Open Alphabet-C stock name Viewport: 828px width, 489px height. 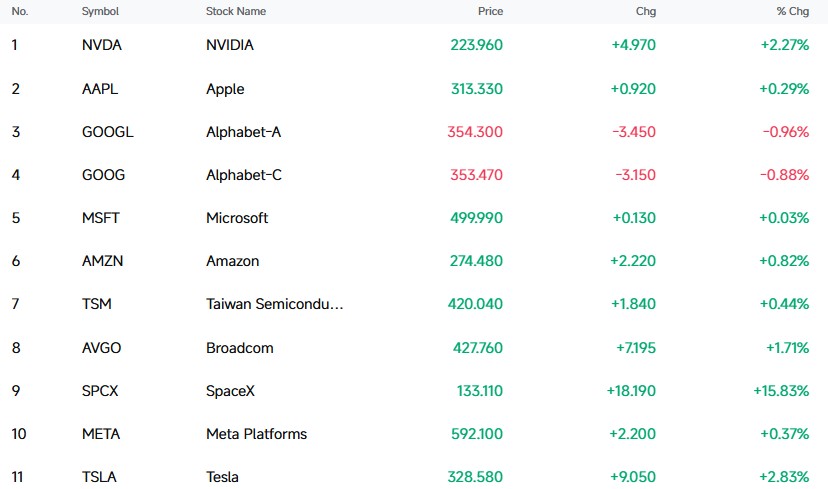(x=243, y=175)
